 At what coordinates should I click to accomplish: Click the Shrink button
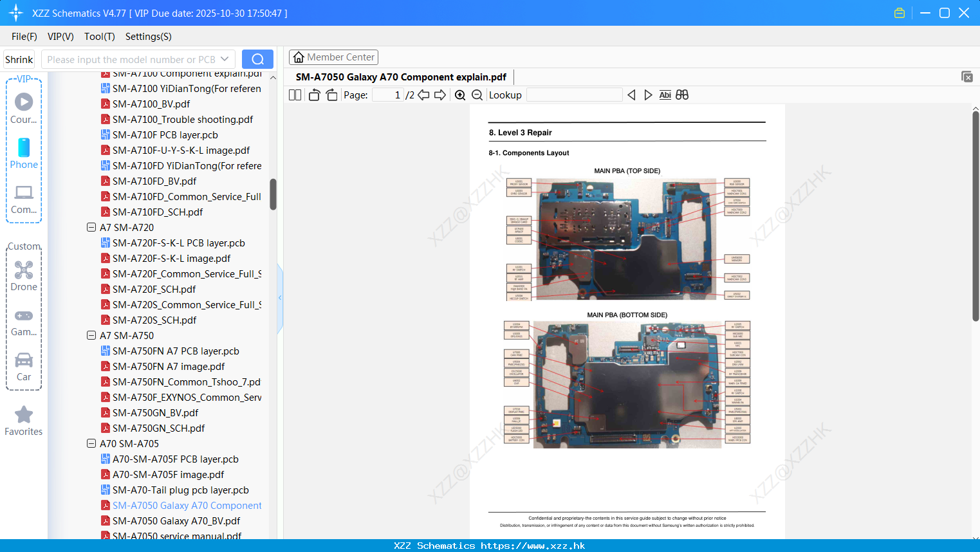19,59
